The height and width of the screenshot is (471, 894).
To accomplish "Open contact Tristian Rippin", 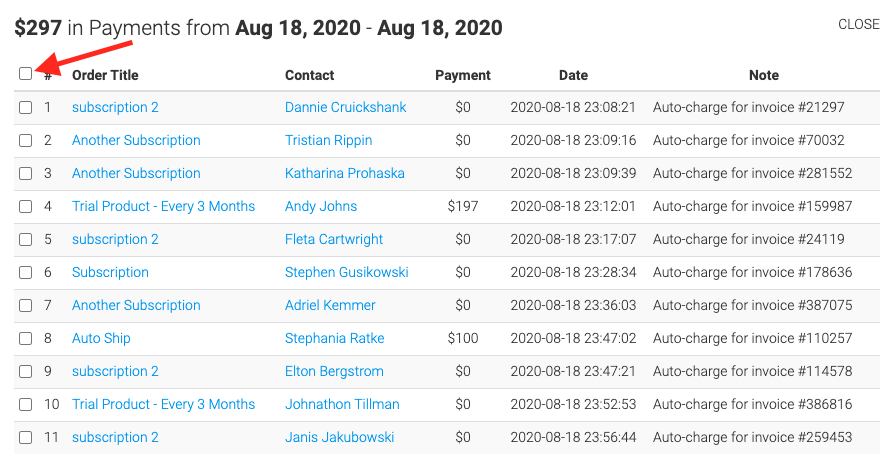I will [328, 140].
